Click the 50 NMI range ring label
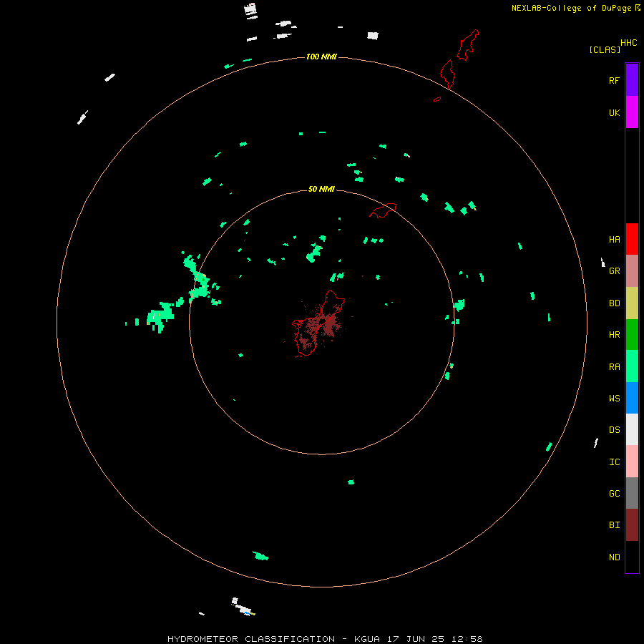 click(x=321, y=189)
